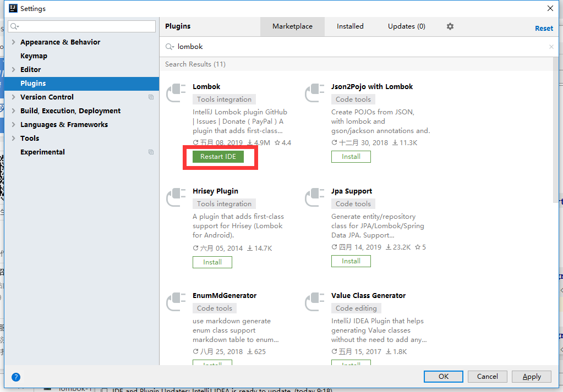Image resolution: width=563 pixels, height=392 pixels.
Task: Open the Updates (0) tab
Action: tap(407, 26)
